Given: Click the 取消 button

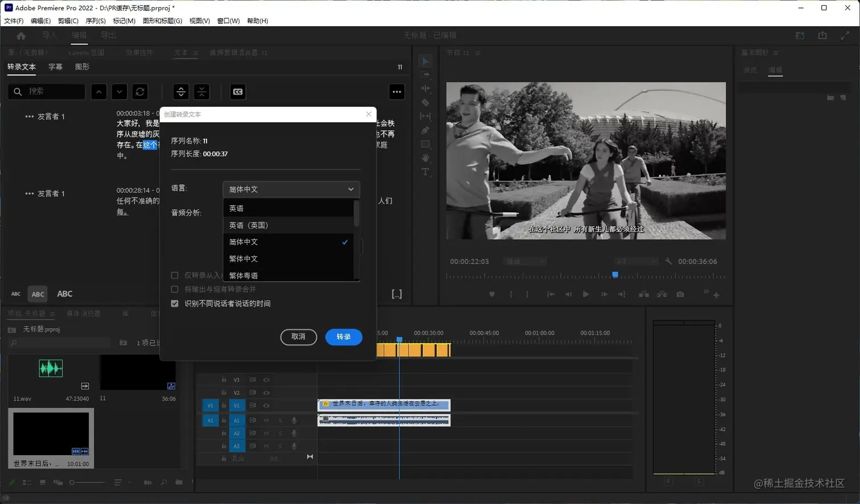Looking at the screenshot, I should tap(299, 337).
